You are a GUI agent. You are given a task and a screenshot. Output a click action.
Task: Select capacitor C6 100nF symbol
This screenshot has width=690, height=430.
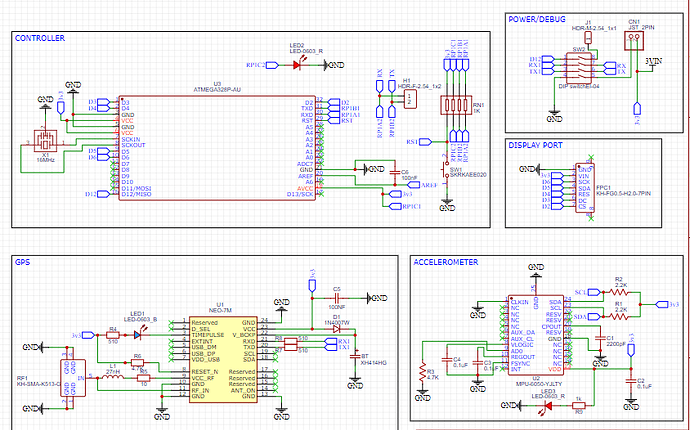pyautogui.click(x=395, y=172)
